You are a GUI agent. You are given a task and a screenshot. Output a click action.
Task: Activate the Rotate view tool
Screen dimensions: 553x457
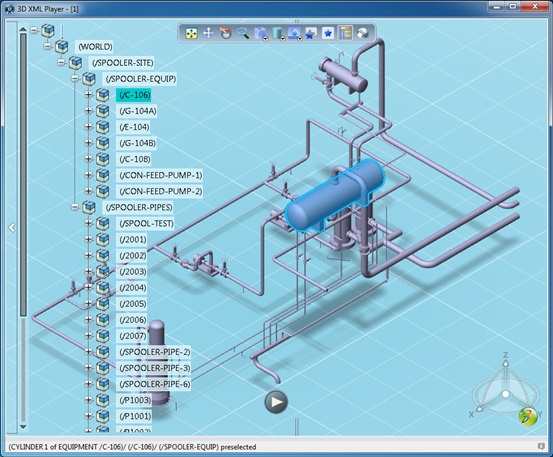(226, 33)
